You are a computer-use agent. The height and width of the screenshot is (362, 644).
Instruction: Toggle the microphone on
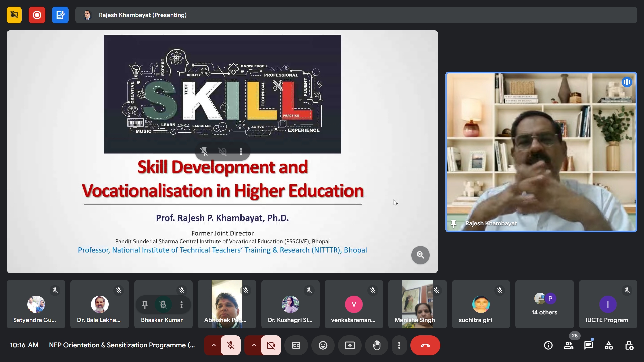[231, 345]
